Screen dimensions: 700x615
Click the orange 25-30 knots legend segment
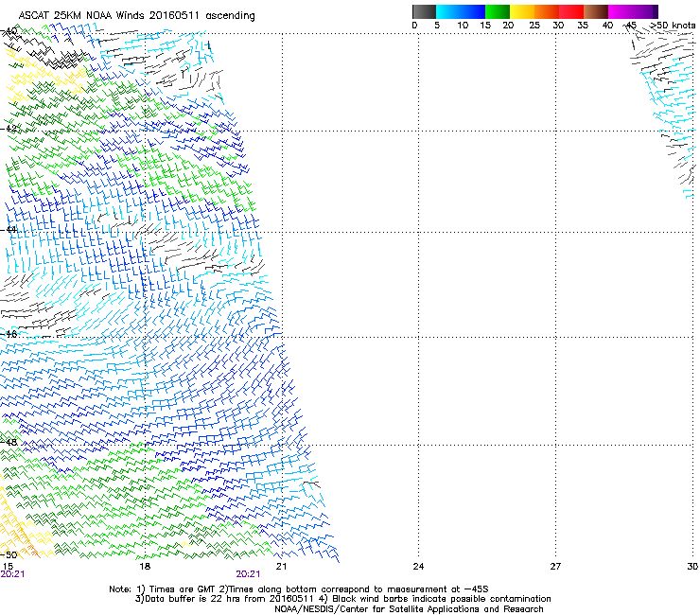tap(547, 11)
